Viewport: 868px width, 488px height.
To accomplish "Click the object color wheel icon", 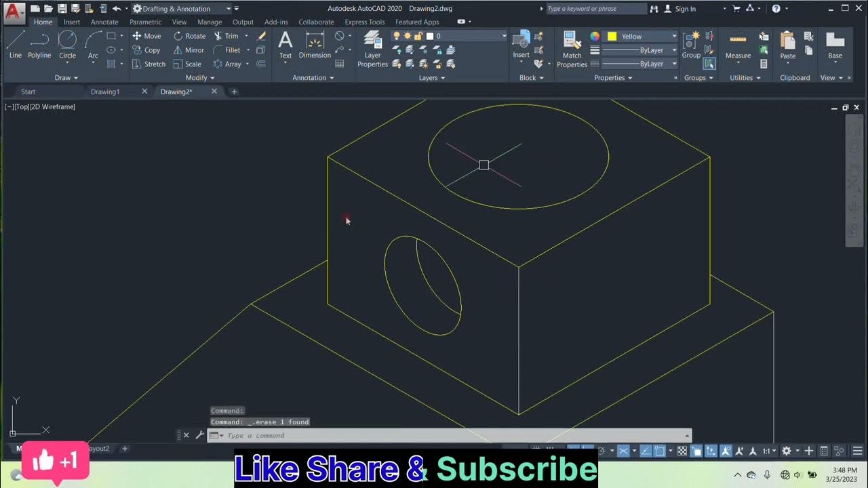I will pyautogui.click(x=595, y=36).
